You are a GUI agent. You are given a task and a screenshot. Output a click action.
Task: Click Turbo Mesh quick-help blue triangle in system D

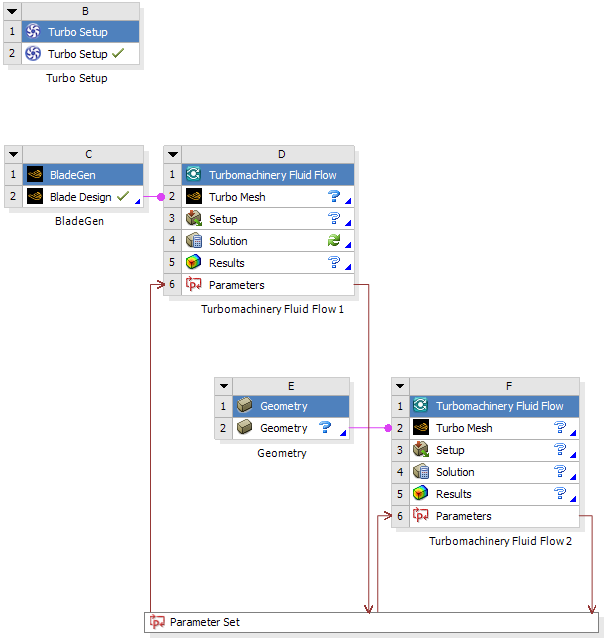pyautogui.click(x=348, y=201)
